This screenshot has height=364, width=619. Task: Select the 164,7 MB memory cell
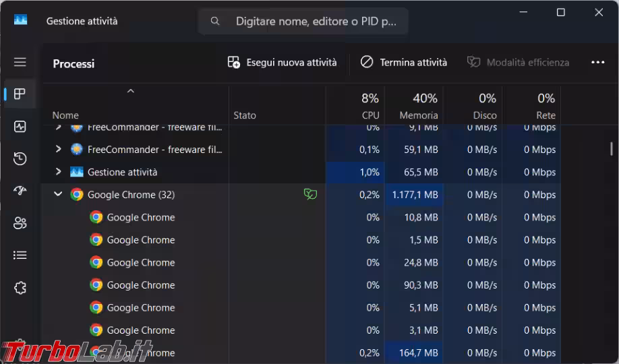pos(414,352)
